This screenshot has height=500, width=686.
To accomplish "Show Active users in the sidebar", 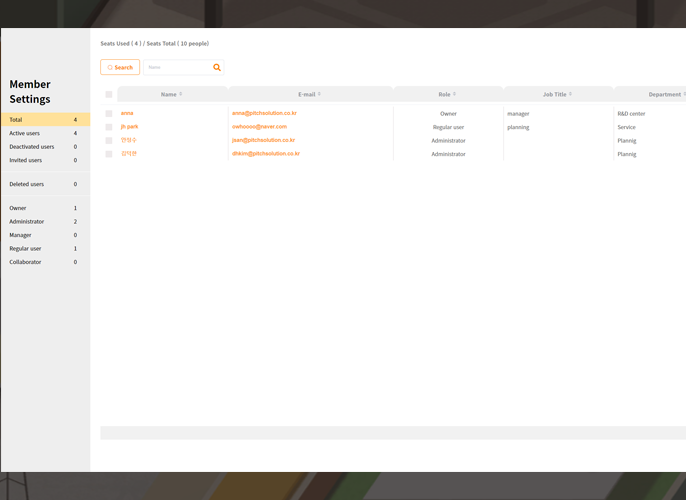I will pyautogui.click(x=46, y=133).
